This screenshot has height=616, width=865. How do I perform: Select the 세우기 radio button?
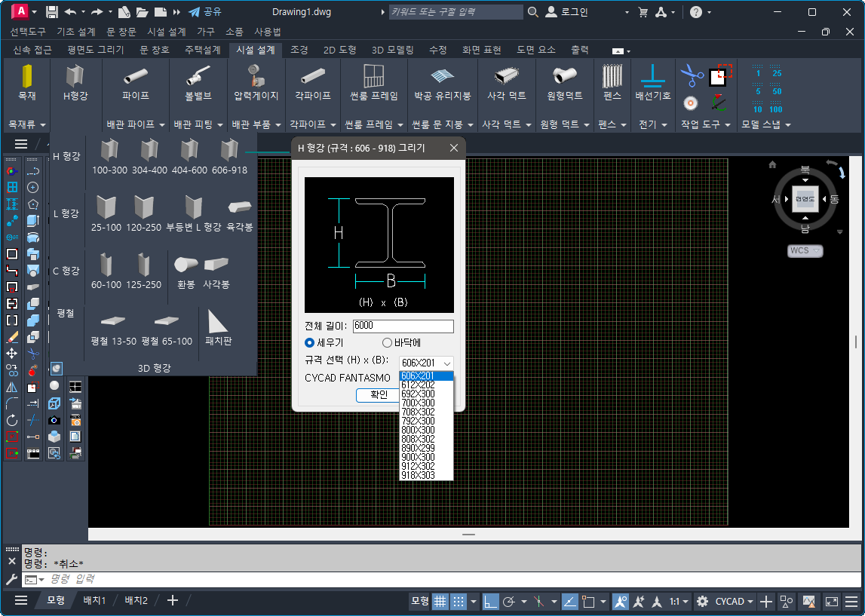pyautogui.click(x=310, y=343)
